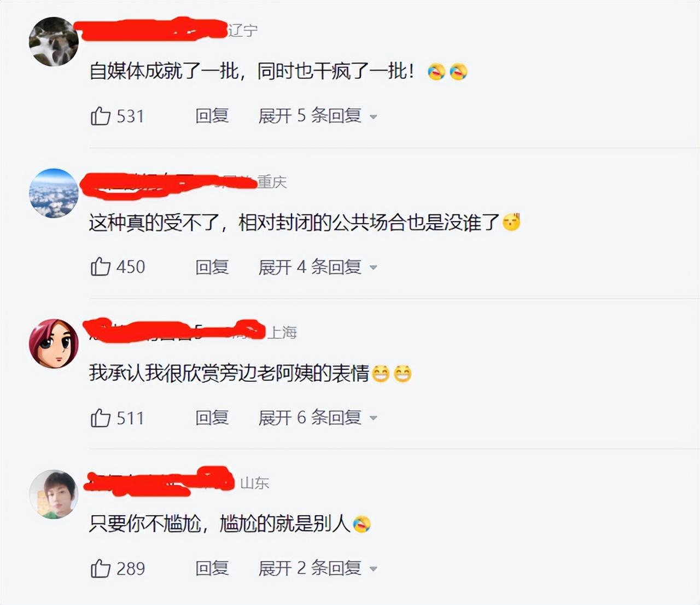Like the comment with 531 likes
Screen dimensions: 700x605
(x=101, y=116)
